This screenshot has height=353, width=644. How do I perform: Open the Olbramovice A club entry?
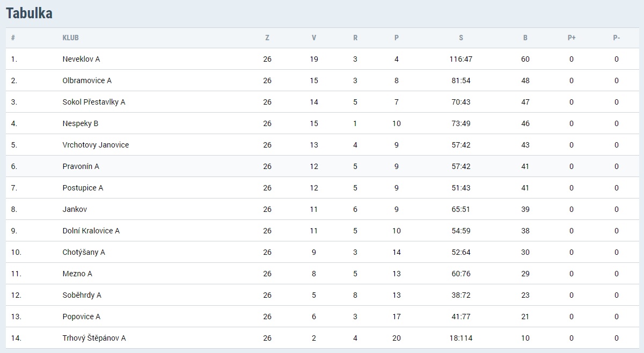click(87, 80)
